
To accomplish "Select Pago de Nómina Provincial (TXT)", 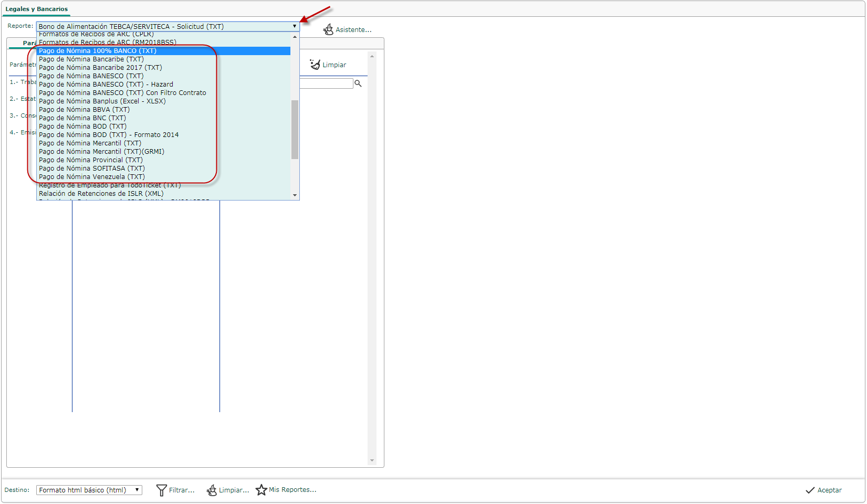I will pyautogui.click(x=91, y=160).
